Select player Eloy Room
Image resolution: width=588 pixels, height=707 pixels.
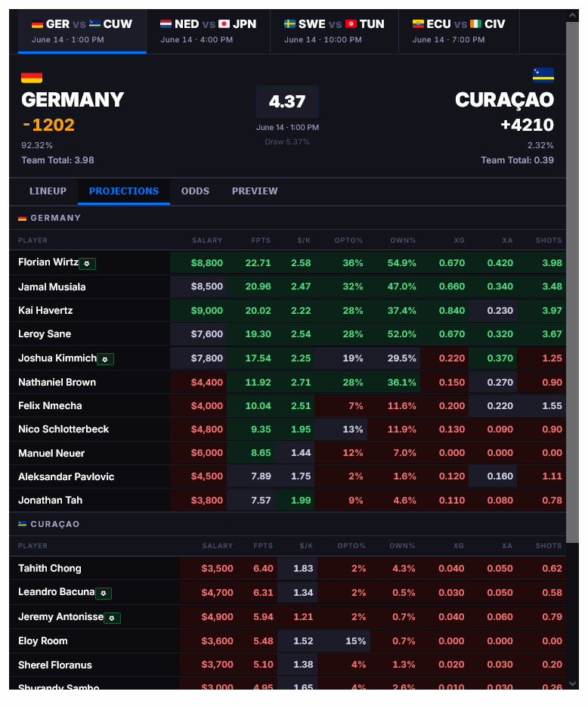[43, 640]
